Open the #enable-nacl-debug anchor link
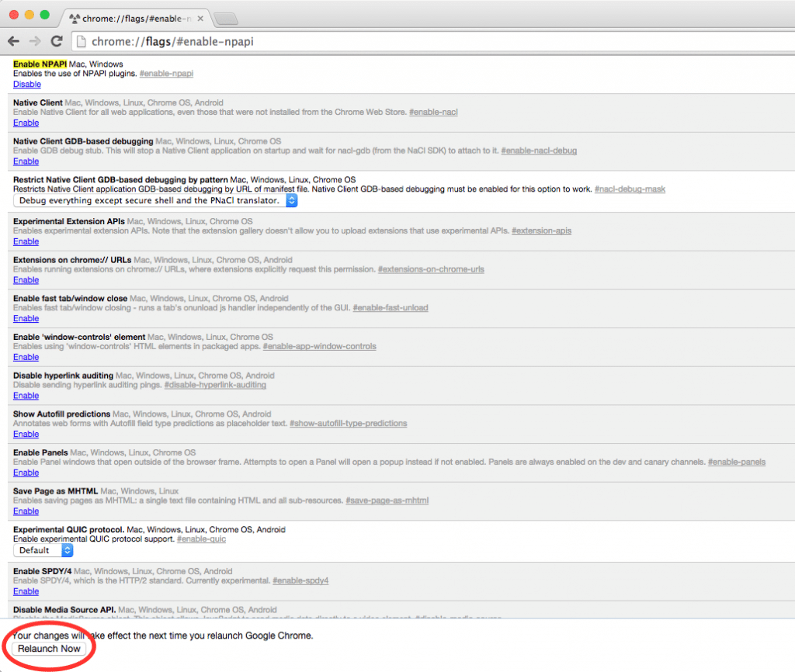This screenshot has width=795, height=672. [539, 151]
